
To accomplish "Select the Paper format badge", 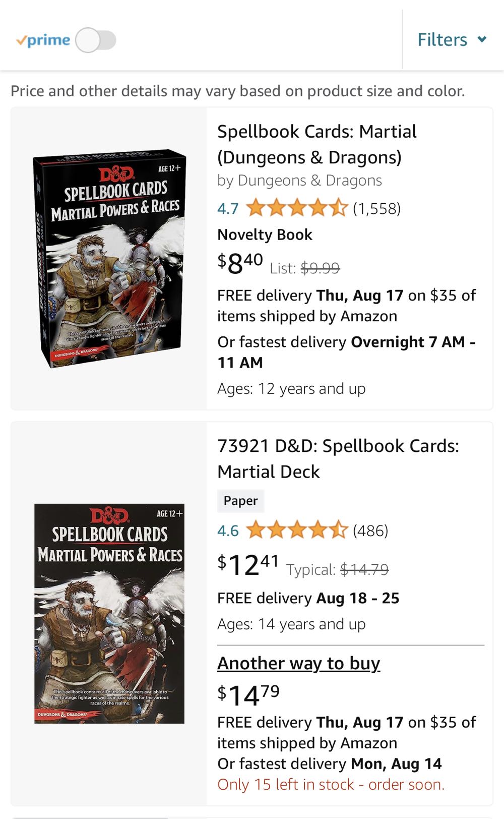I will 240,501.
